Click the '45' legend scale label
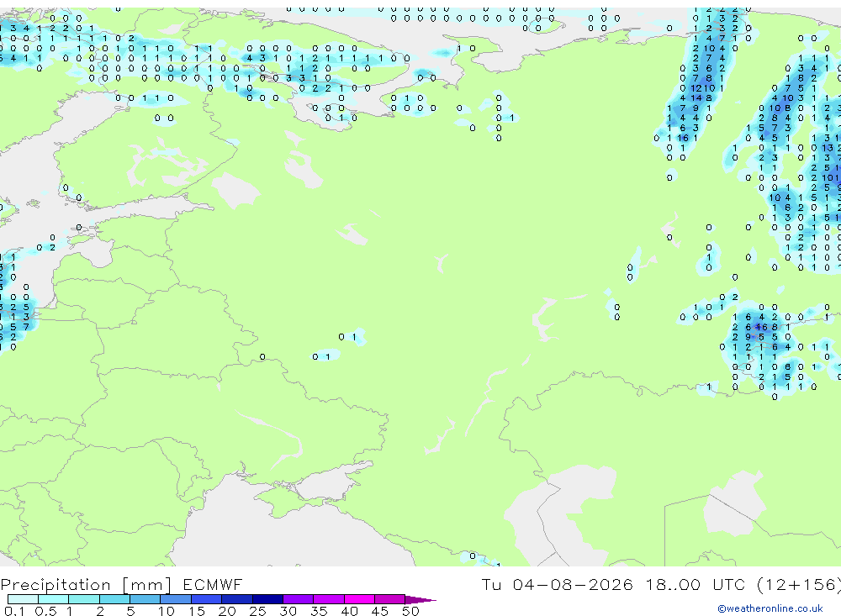This screenshot has height=616, width=841. click(380, 611)
